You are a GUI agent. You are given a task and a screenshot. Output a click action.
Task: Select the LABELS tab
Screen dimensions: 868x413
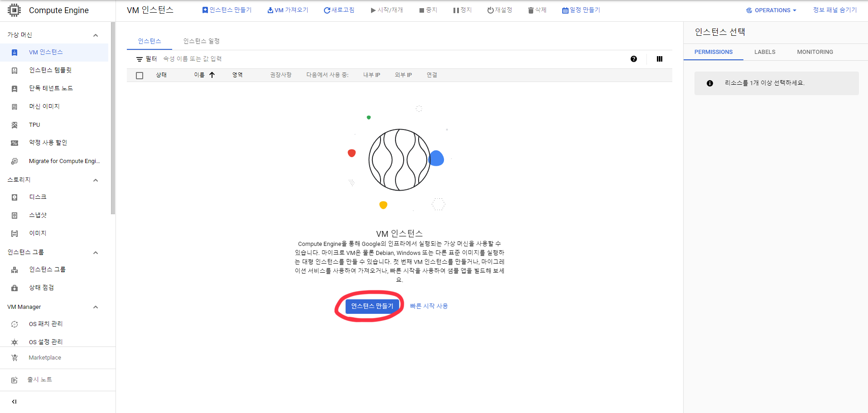[765, 52]
